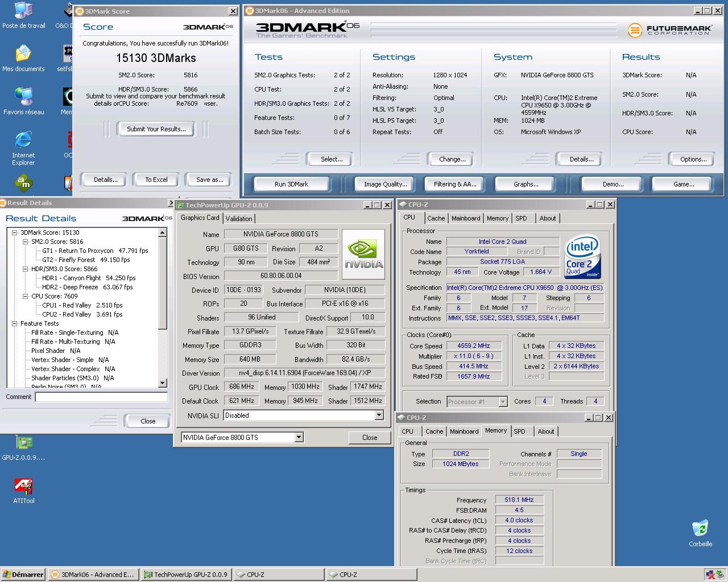Image resolution: width=728 pixels, height=582 pixels.
Task: Click the 3DMark06 logo in the main window
Action: tap(308, 30)
